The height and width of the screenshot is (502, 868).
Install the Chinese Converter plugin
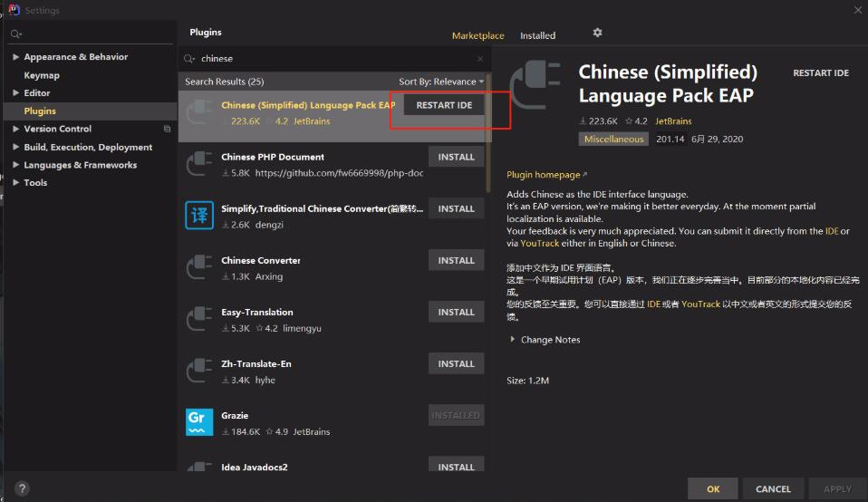click(456, 260)
